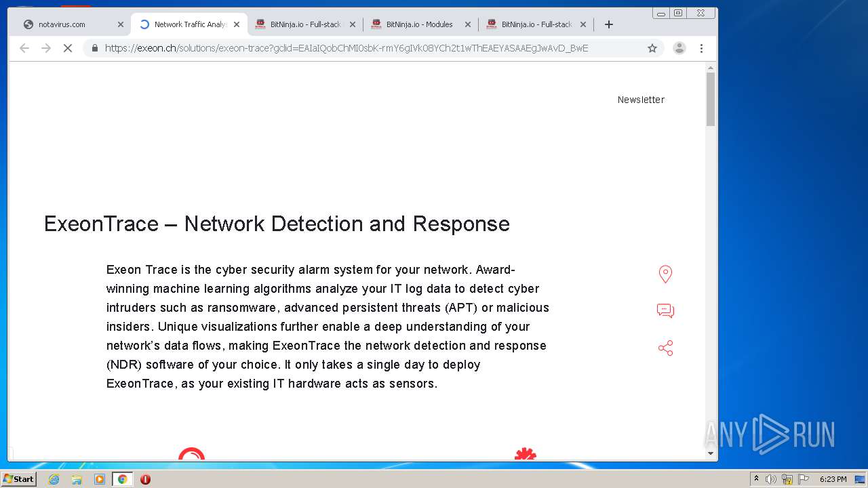Image resolution: width=868 pixels, height=488 pixels.
Task: Open the network tray icon
Action: click(x=787, y=479)
